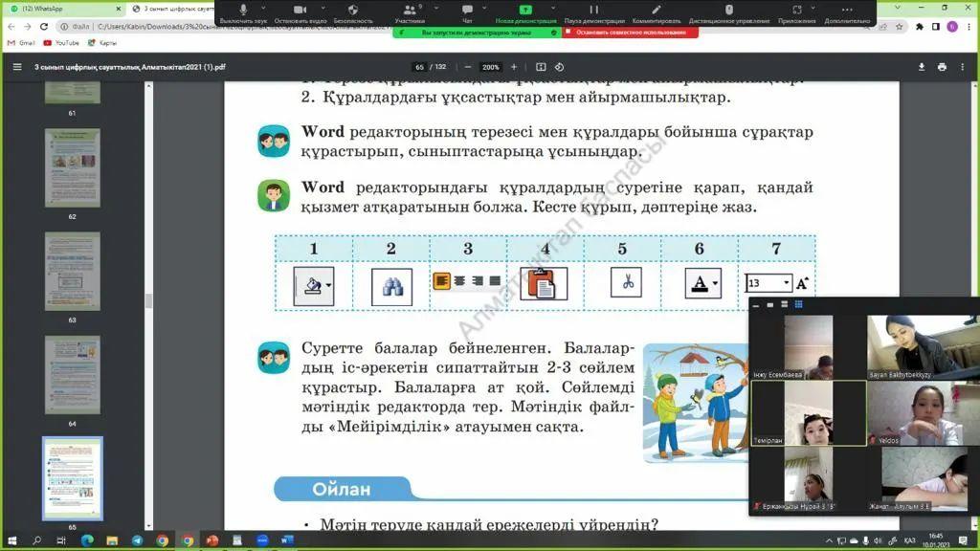Close the WhatsApp browser tab
Image resolution: width=980 pixels, height=551 pixels.
(118, 9)
